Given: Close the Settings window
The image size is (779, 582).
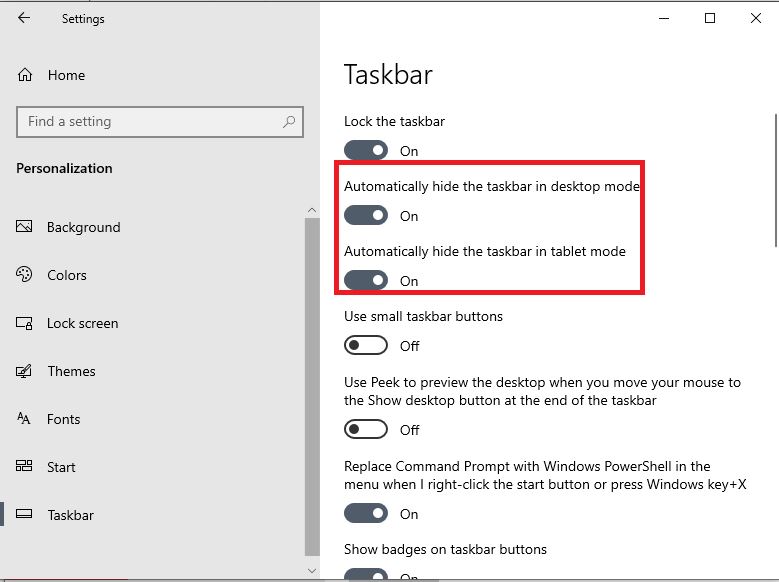Looking at the screenshot, I should pos(756,18).
